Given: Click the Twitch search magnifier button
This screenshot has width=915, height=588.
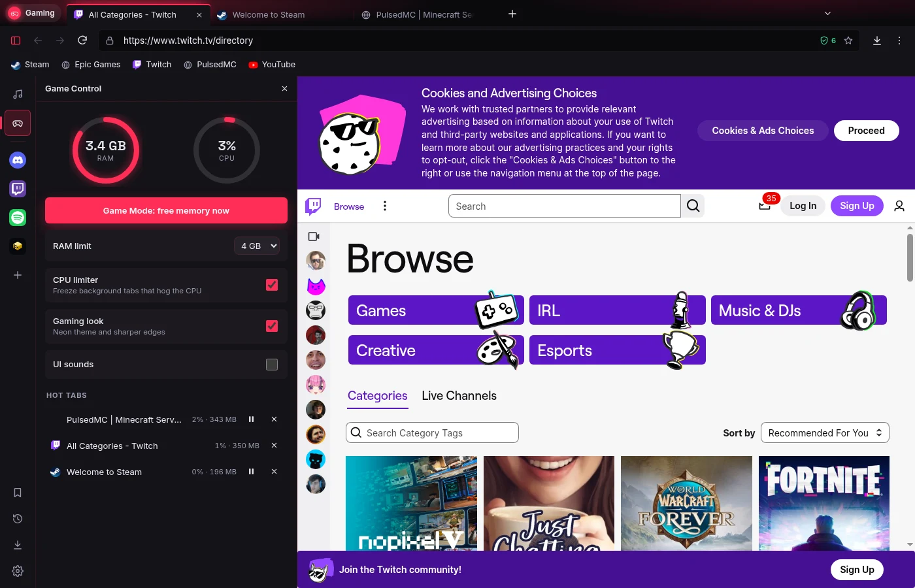Looking at the screenshot, I should (x=693, y=206).
